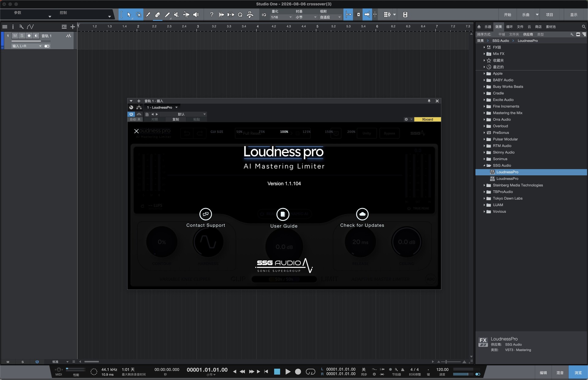
Task: Open the plugin window gear settings
Action: click(406, 120)
